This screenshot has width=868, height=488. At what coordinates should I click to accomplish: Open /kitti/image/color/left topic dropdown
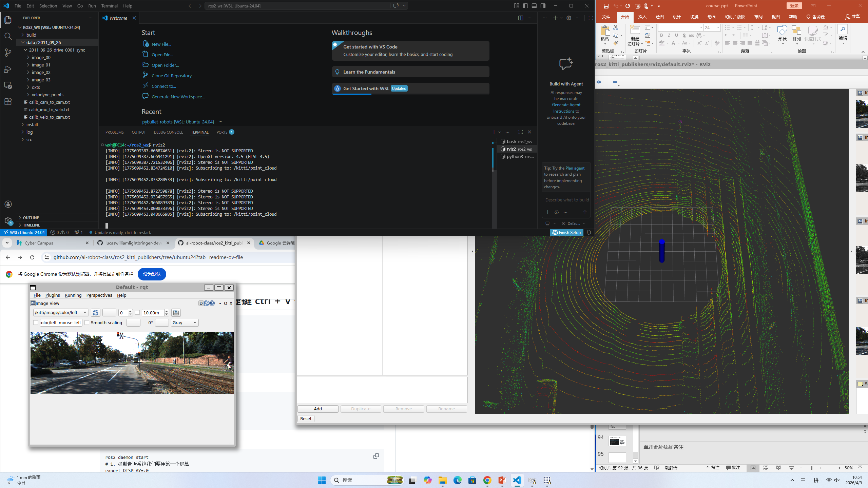pyautogui.click(x=61, y=313)
